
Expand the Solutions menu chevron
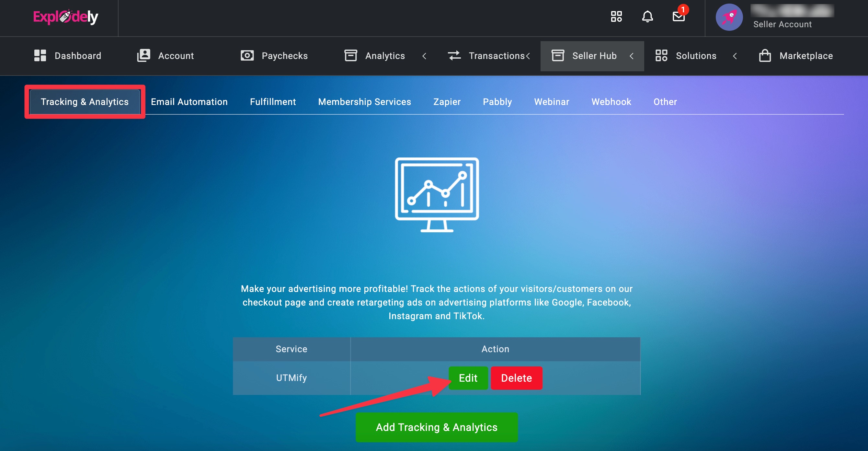coord(735,56)
